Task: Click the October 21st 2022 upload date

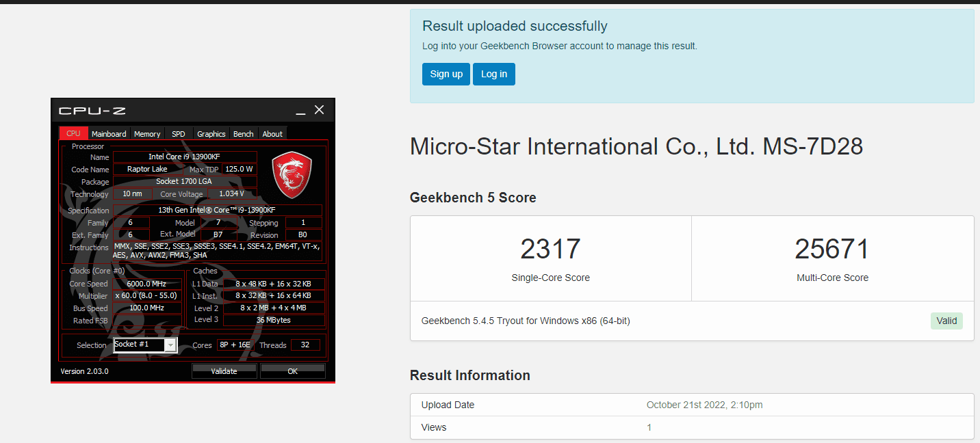Action: point(704,405)
